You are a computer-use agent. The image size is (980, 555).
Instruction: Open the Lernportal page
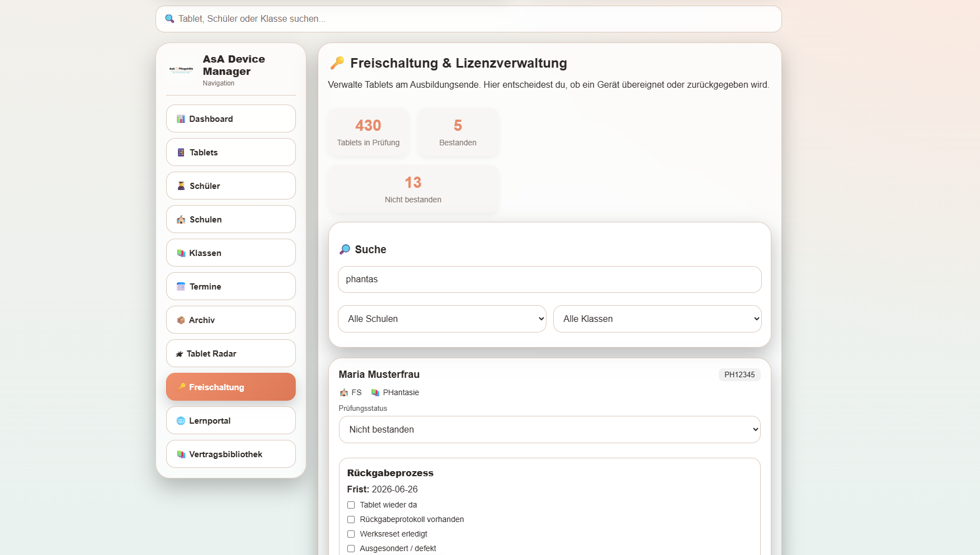[x=230, y=420]
